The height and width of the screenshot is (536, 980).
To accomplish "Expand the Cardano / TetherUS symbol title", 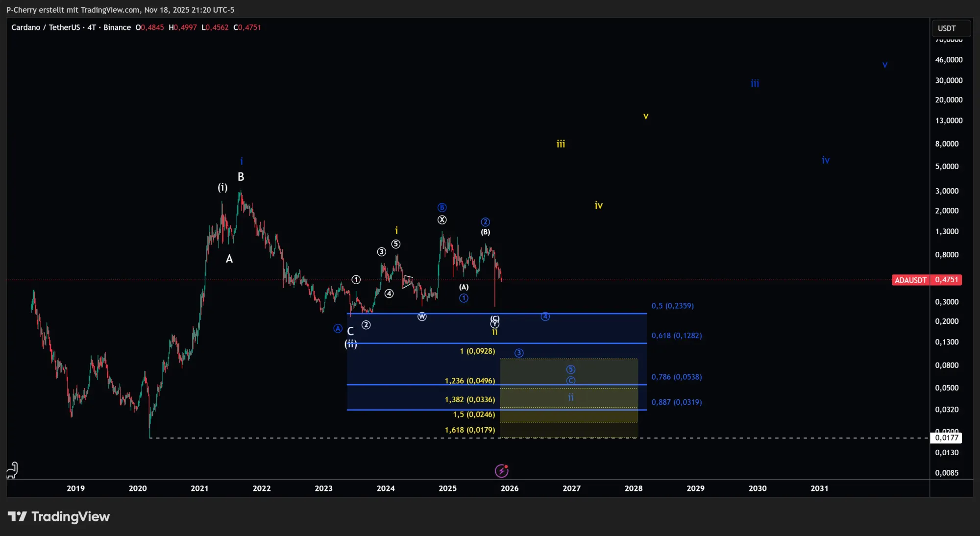I will (x=47, y=27).
